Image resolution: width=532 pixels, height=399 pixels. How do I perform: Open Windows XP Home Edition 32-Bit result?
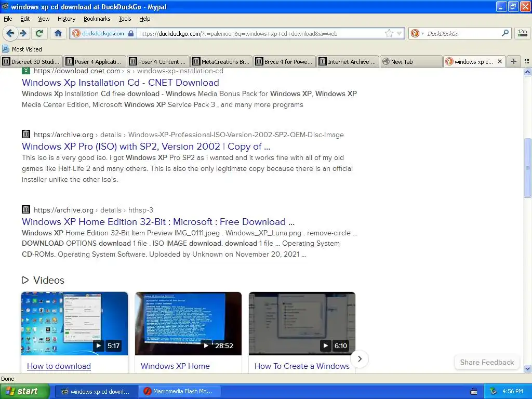click(x=158, y=221)
